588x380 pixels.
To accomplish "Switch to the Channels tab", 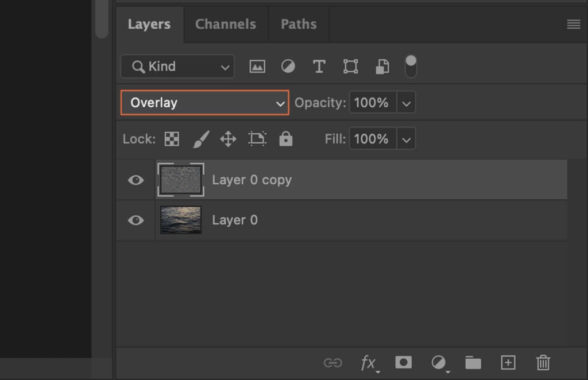I will tap(225, 24).
